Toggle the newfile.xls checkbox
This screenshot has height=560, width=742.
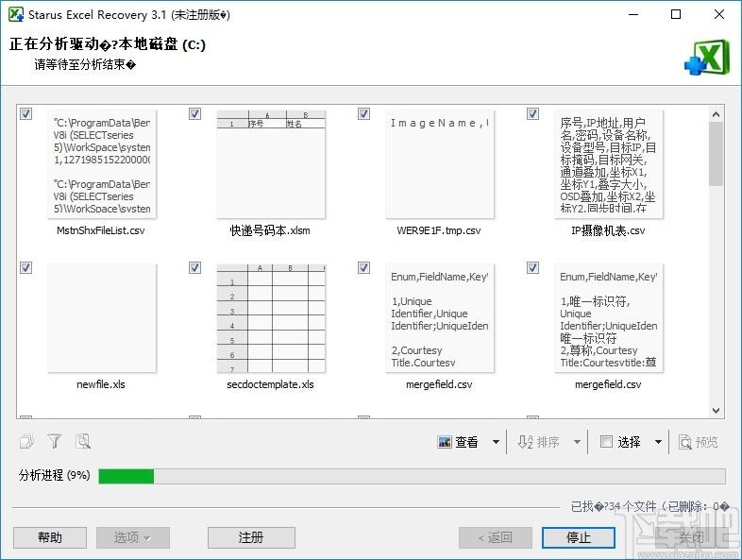pos(26,268)
